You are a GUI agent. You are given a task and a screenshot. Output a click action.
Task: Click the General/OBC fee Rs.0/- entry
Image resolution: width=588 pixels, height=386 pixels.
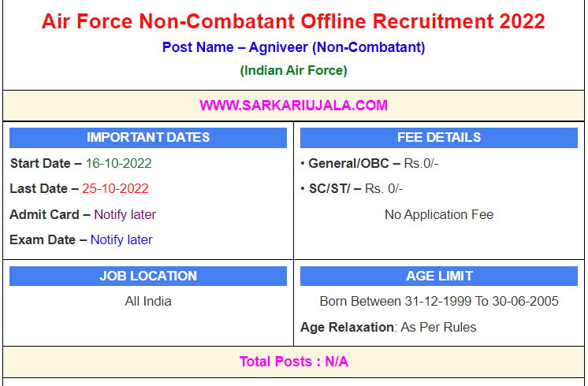(x=421, y=164)
